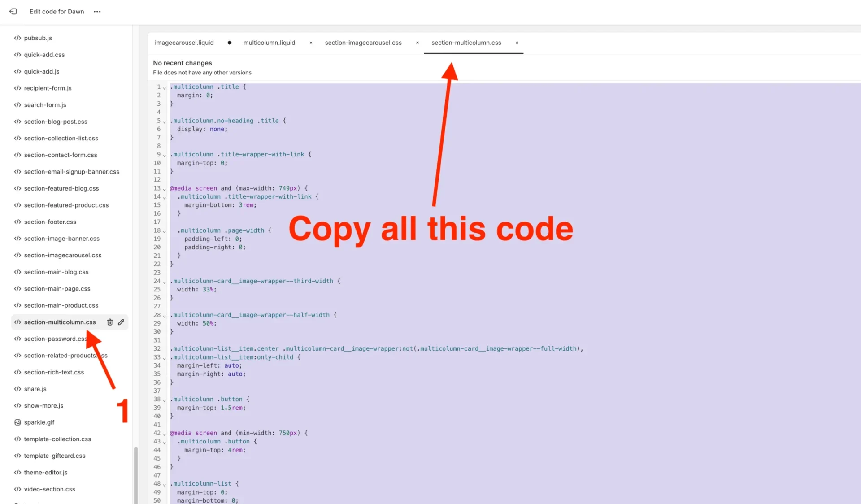The width and height of the screenshot is (861, 504).
Task: Switch to the multicolumn.liquid tab
Action: pos(269,43)
